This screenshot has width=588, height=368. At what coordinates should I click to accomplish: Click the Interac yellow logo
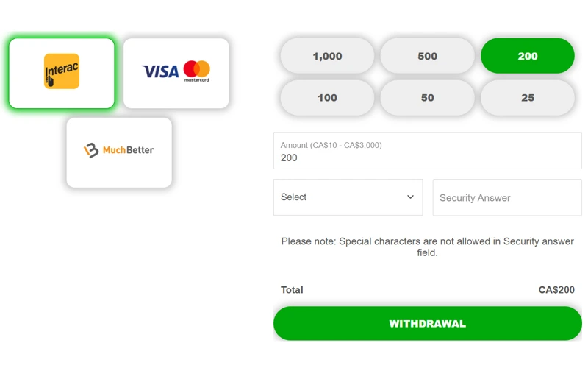pyautogui.click(x=62, y=71)
